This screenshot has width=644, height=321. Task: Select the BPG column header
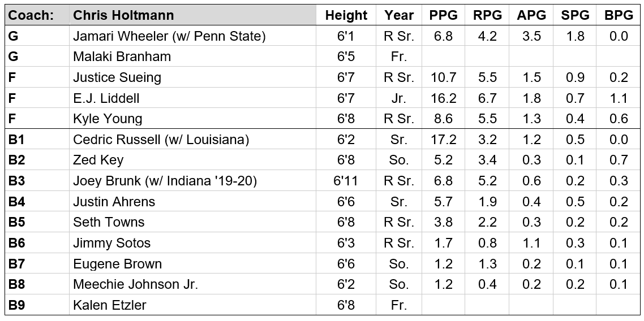point(619,15)
